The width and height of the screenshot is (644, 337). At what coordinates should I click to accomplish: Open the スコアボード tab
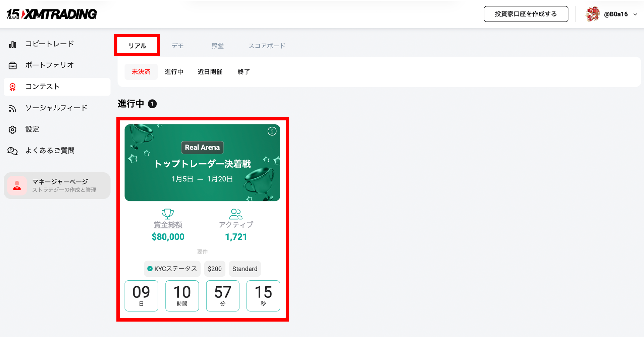[x=267, y=46]
